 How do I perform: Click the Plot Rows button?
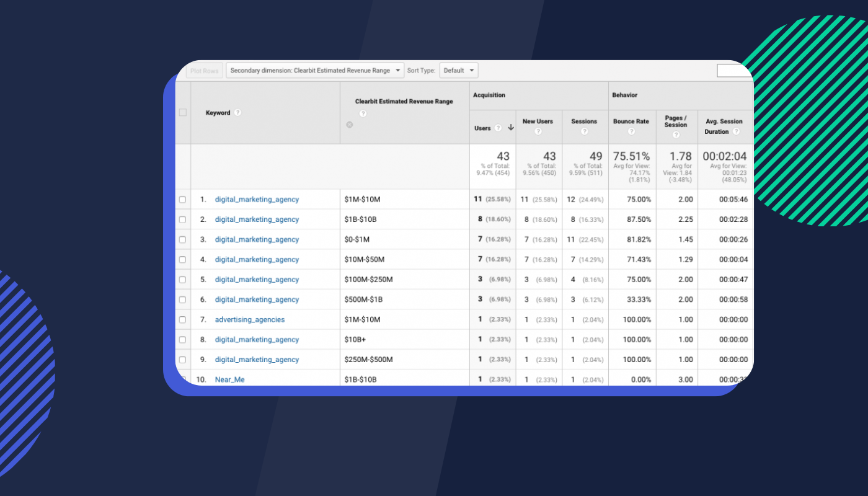(204, 70)
